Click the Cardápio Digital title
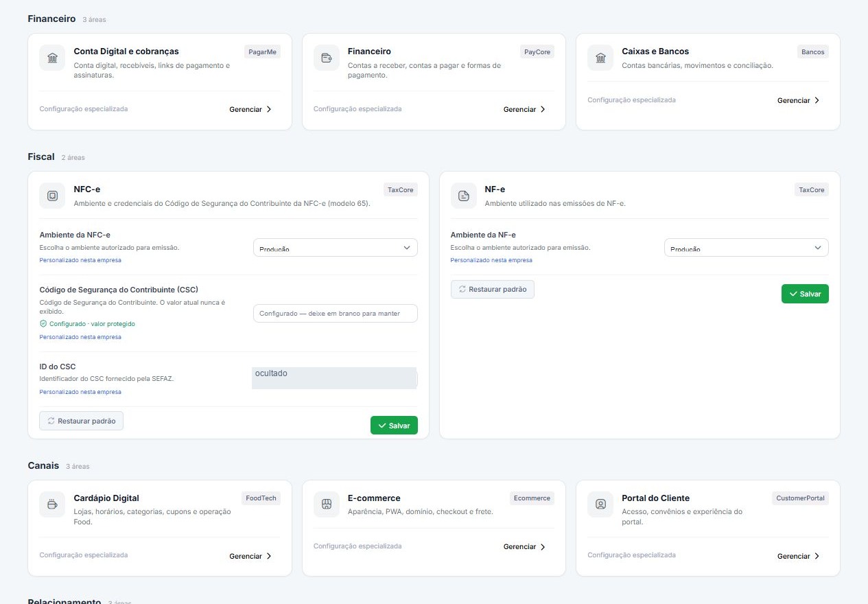The image size is (868, 604). click(x=106, y=498)
